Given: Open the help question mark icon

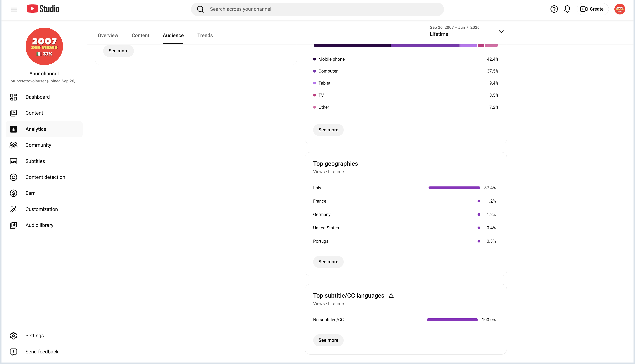Looking at the screenshot, I should [554, 9].
